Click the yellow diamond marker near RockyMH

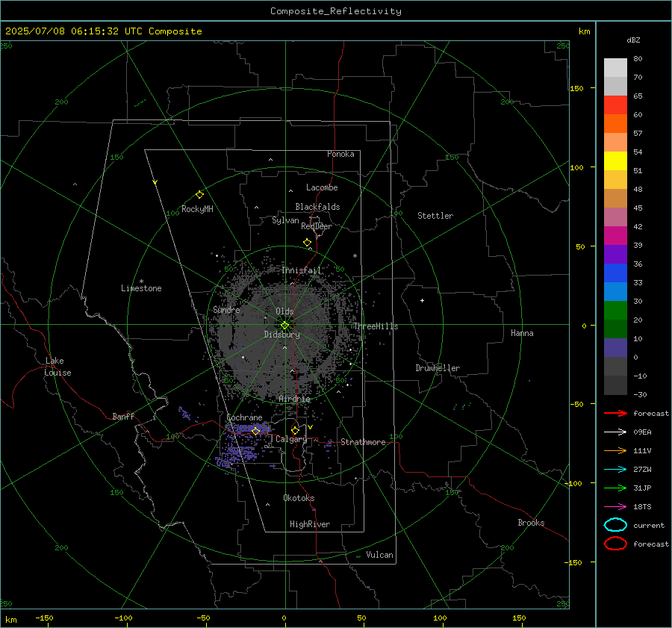point(199,195)
